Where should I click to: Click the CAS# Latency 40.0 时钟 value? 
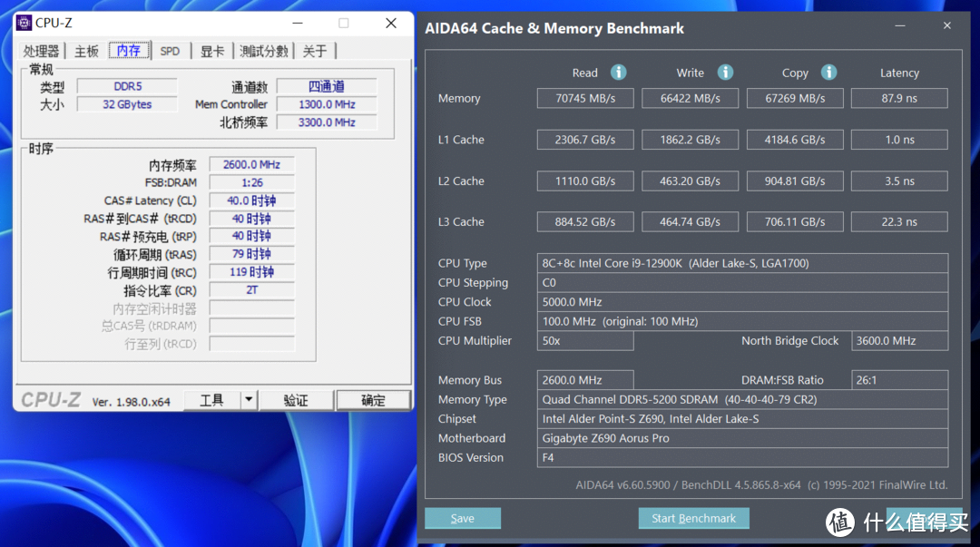point(252,200)
